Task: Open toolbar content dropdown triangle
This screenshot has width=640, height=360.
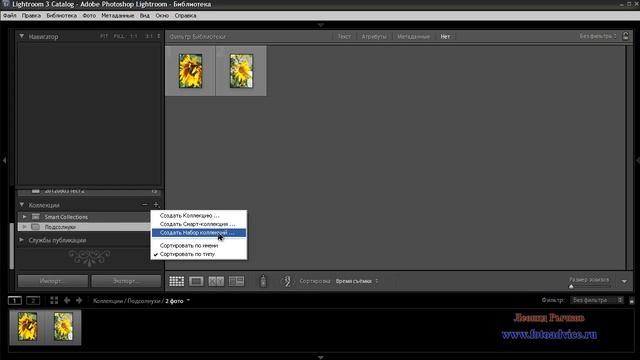Action: [624, 281]
